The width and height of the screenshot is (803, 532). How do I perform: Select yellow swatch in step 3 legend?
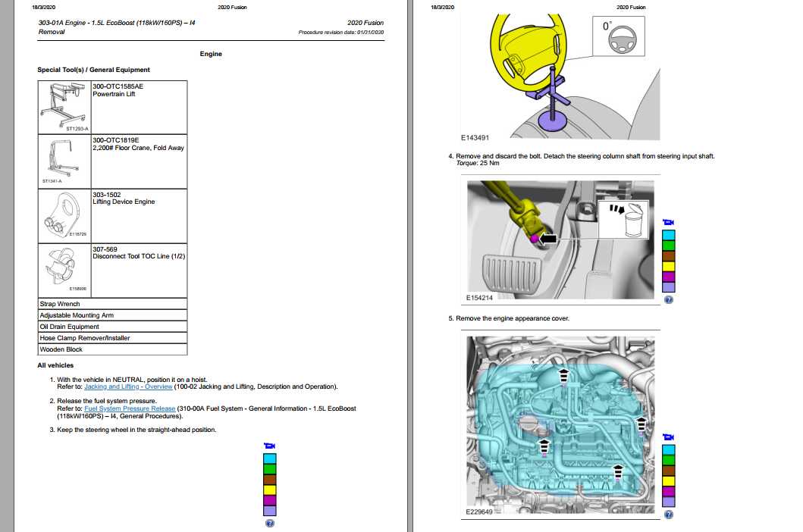[270, 490]
